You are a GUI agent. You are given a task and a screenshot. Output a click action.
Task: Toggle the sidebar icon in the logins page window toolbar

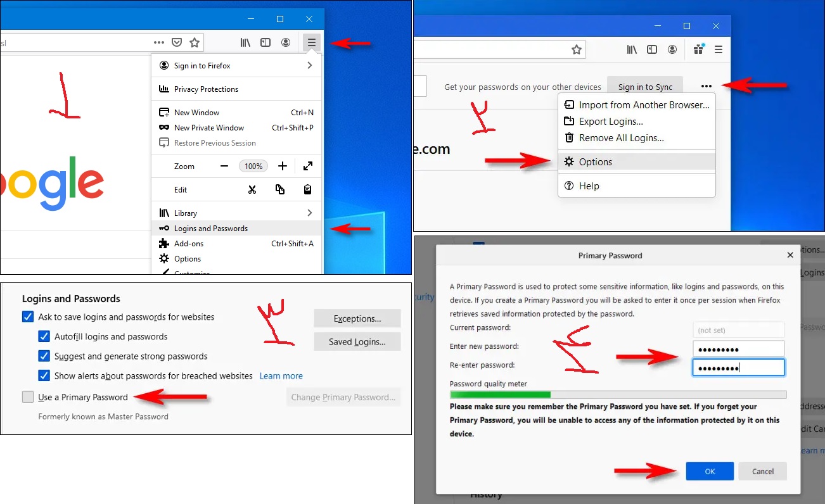pyautogui.click(x=652, y=49)
